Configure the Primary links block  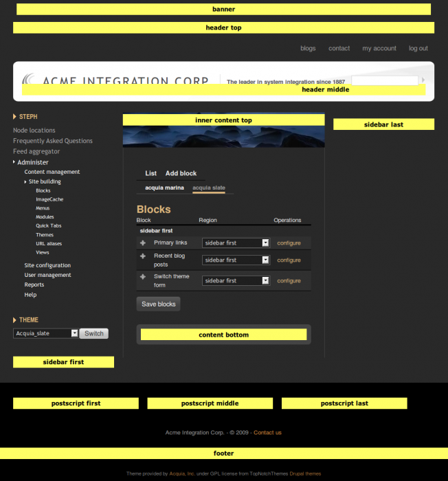point(289,243)
